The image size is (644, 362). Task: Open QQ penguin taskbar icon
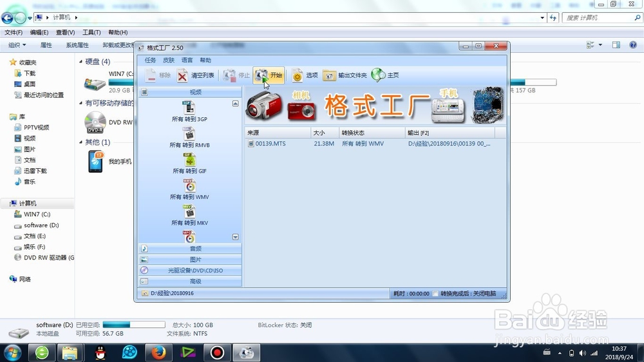100,352
